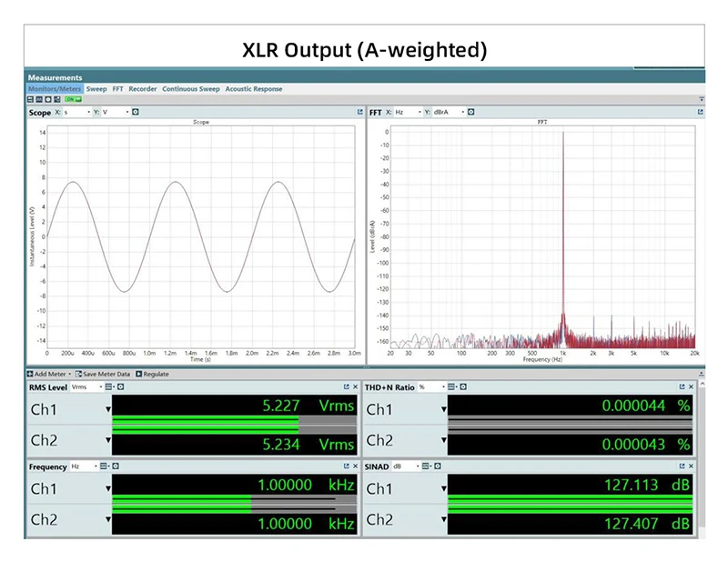This screenshot has width=728, height=561.
Task: Undock the THD+N Ratio meter
Action: point(682,386)
